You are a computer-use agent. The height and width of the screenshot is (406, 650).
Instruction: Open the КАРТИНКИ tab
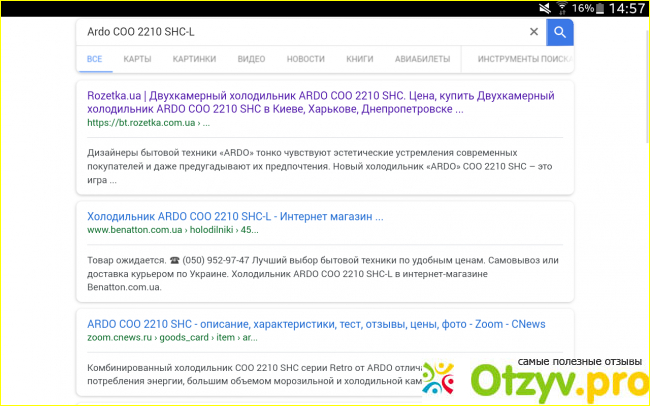click(x=194, y=59)
